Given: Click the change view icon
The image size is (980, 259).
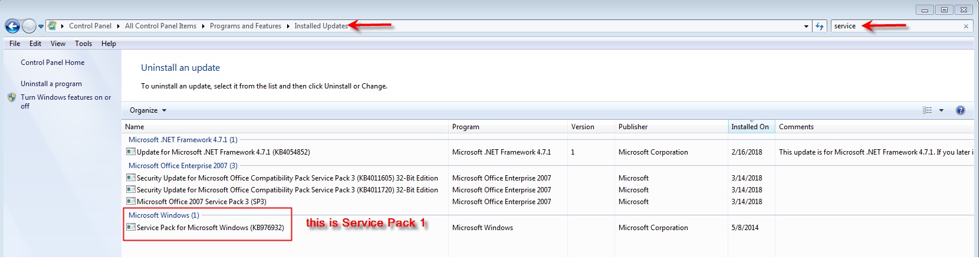Looking at the screenshot, I should 928,110.
